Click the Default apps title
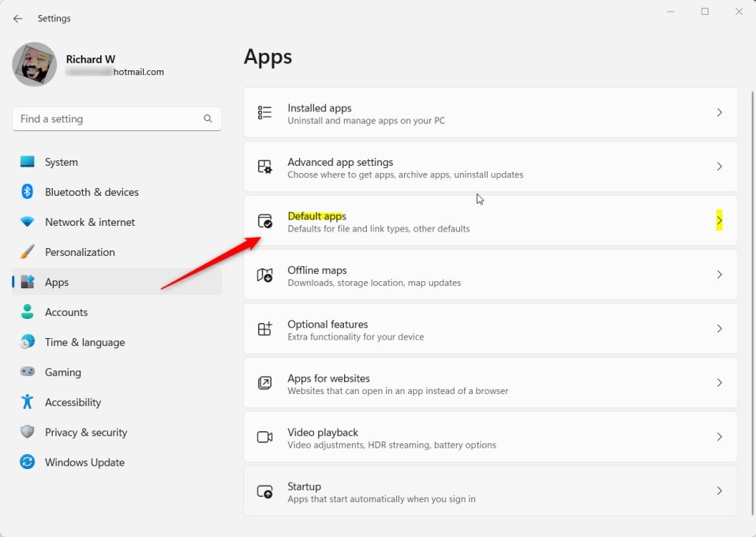 pyautogui.click(x=316, y=216)
